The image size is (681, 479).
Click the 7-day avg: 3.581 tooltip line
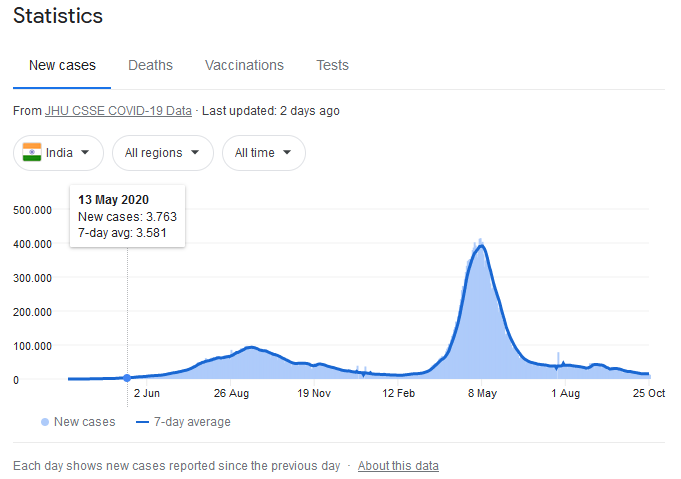point(122,233)
